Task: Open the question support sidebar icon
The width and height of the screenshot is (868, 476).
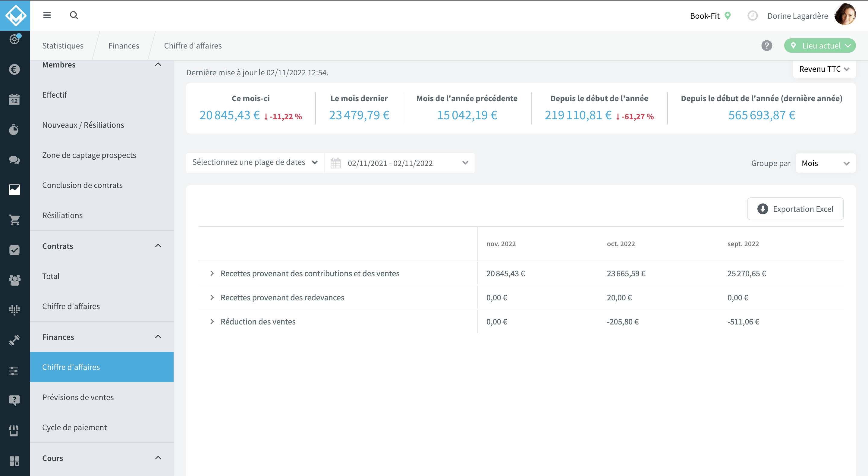Action: [14, 401]
